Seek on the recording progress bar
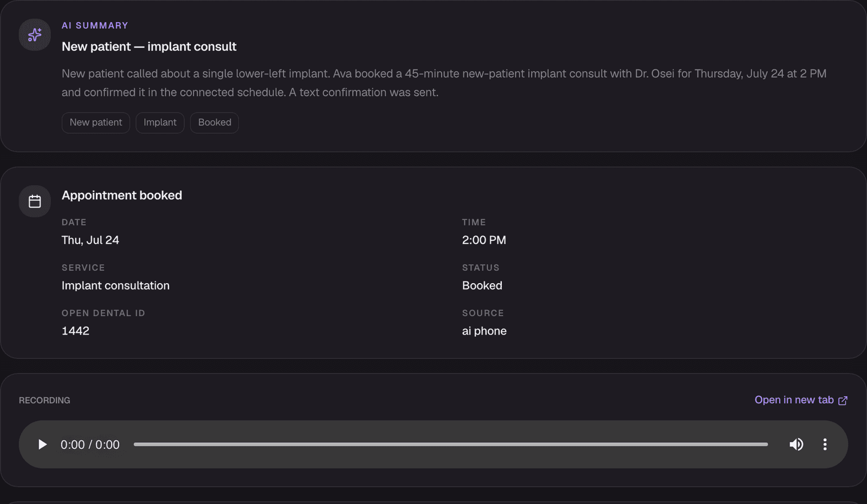Image resolution: width=867 pixels, height=504 pixels. tap(451, 444)
